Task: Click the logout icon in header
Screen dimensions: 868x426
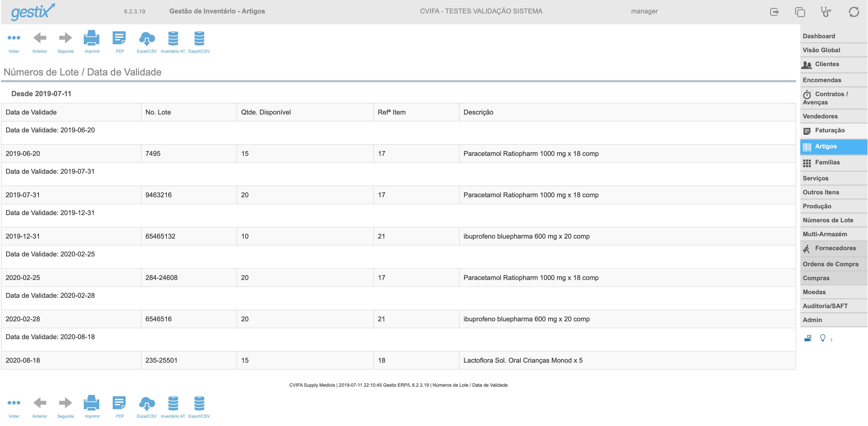Action: 774,12
